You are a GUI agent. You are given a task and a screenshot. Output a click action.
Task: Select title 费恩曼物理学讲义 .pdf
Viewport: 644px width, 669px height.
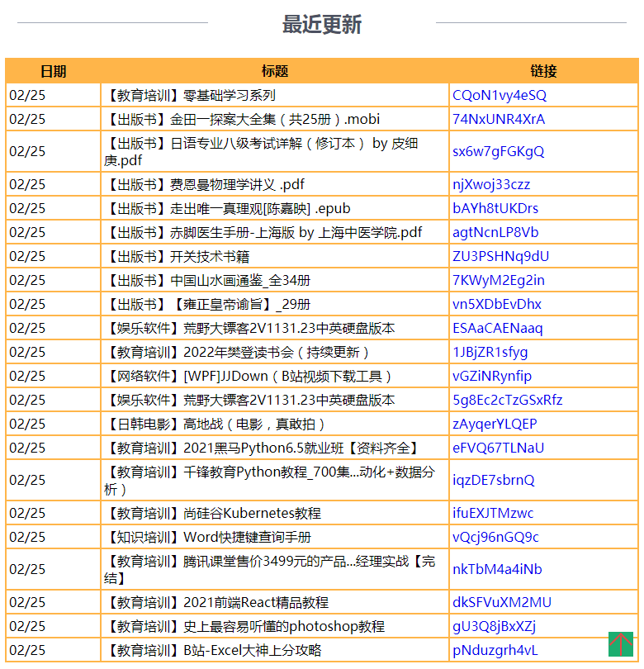pyautogui.click(x=204, y=184)
